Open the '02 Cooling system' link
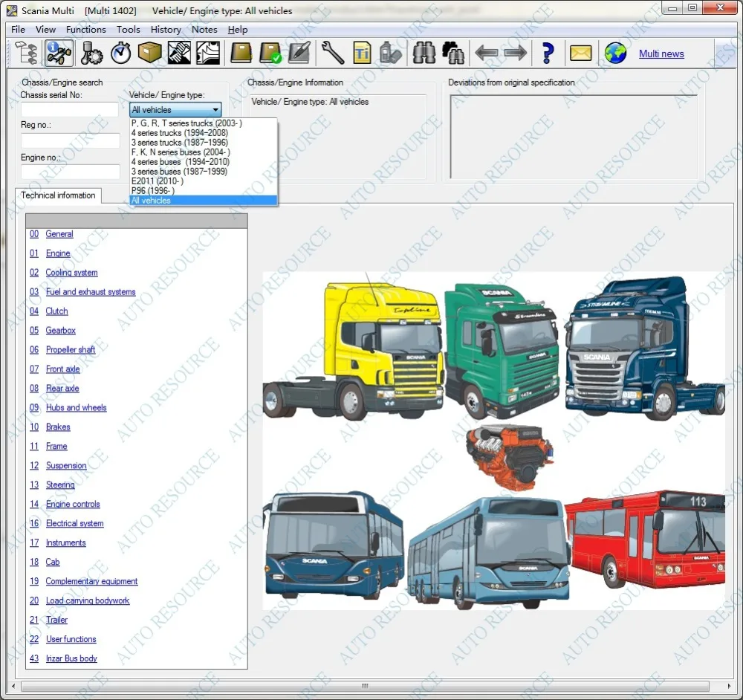 click(71, 272)
